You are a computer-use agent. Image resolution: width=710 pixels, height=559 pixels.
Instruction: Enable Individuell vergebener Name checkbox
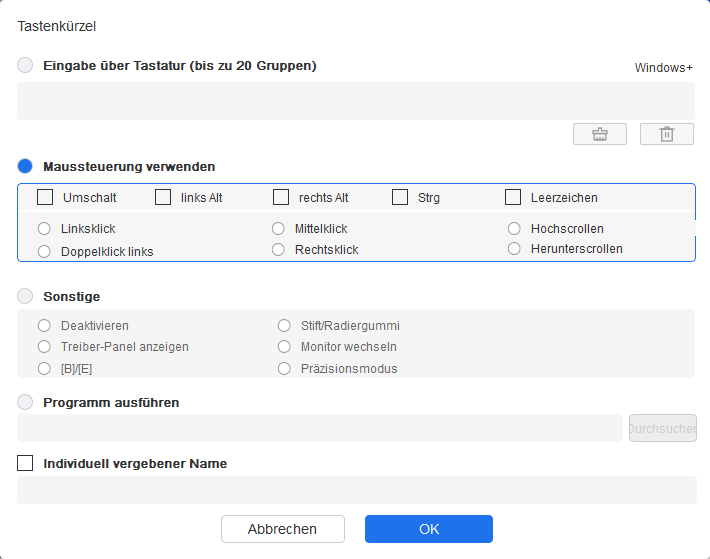point(25,463)
